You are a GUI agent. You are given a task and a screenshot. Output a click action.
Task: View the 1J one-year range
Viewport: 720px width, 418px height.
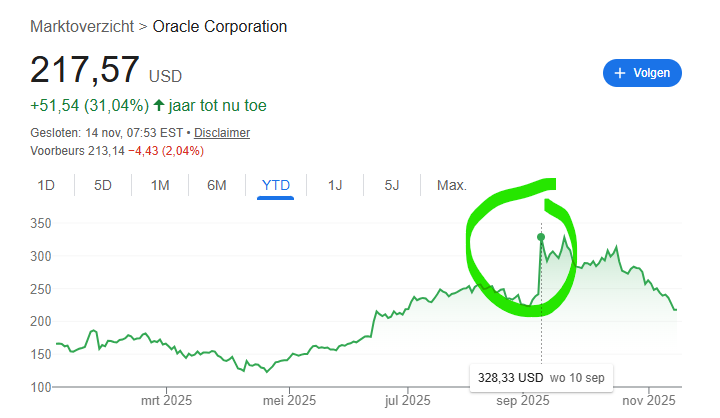[x=335, y=185]
